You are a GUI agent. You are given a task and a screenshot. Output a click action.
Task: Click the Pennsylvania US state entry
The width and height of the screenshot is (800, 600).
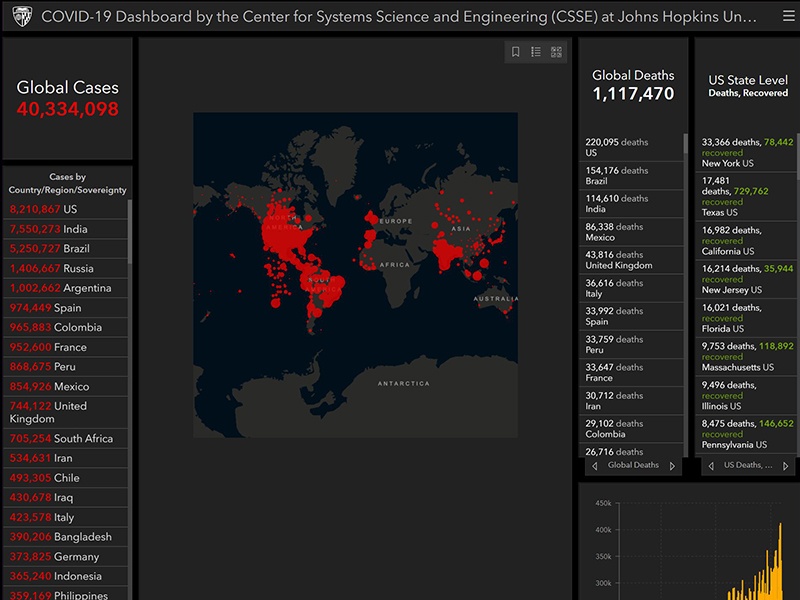click(x=746, y=434)
